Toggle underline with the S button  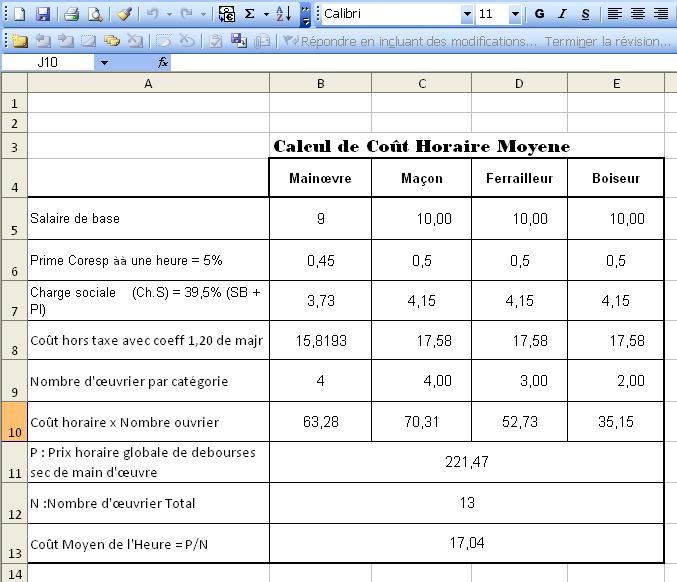coord(585,14)
